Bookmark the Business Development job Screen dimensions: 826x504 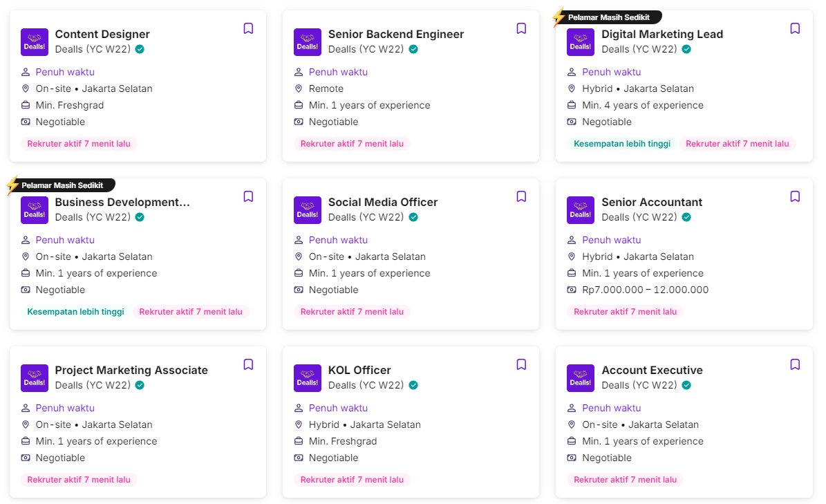[248, 196]
